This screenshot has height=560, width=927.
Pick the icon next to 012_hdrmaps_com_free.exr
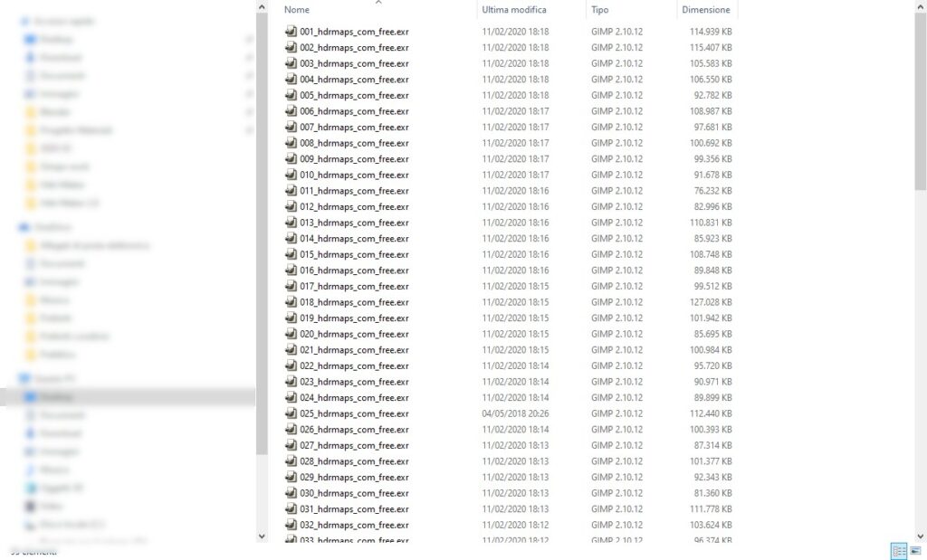click(291, 207)
